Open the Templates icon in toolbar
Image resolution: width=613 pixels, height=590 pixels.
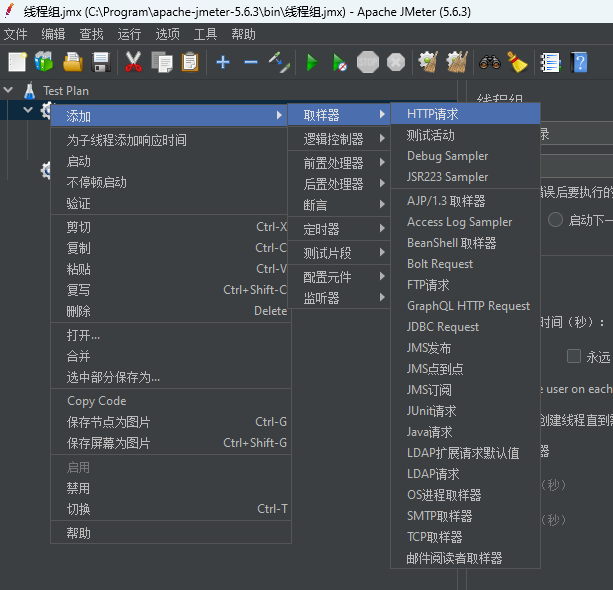click(x=44, y=62)
